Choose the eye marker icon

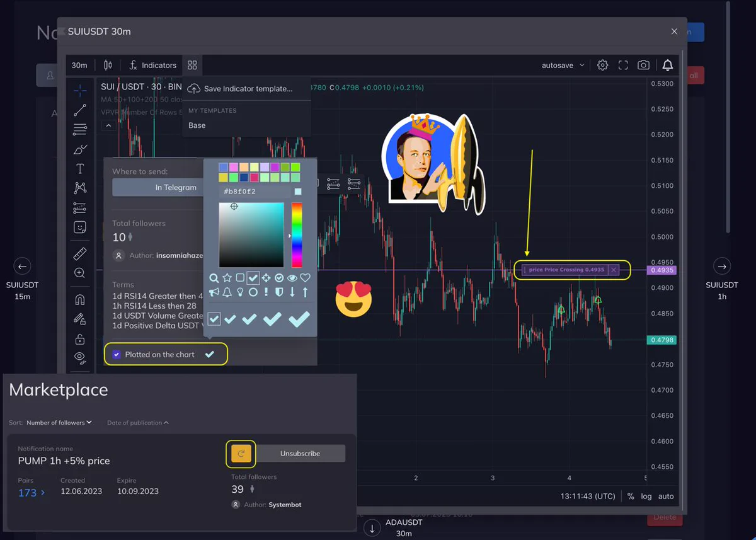coord(292,278)
